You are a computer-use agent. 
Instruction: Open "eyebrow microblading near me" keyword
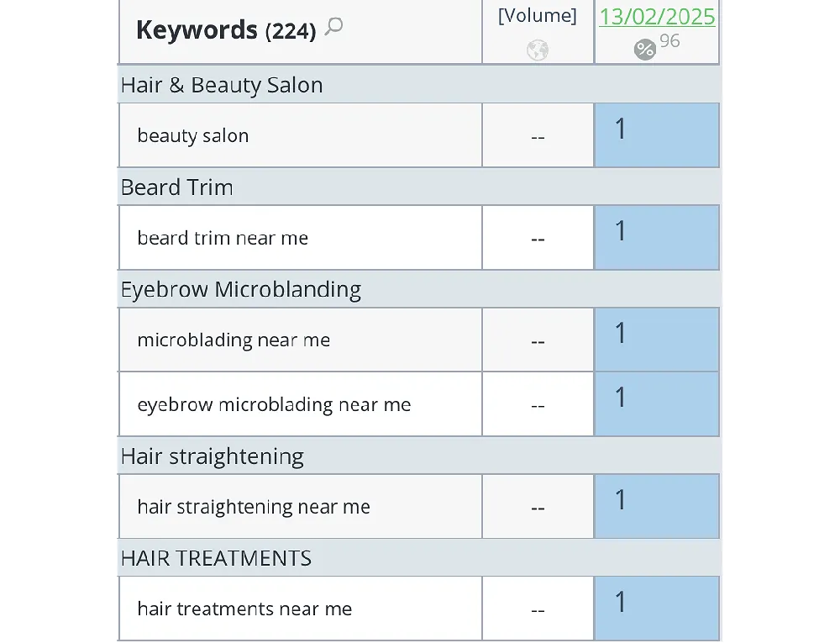(x=274, y=404)
